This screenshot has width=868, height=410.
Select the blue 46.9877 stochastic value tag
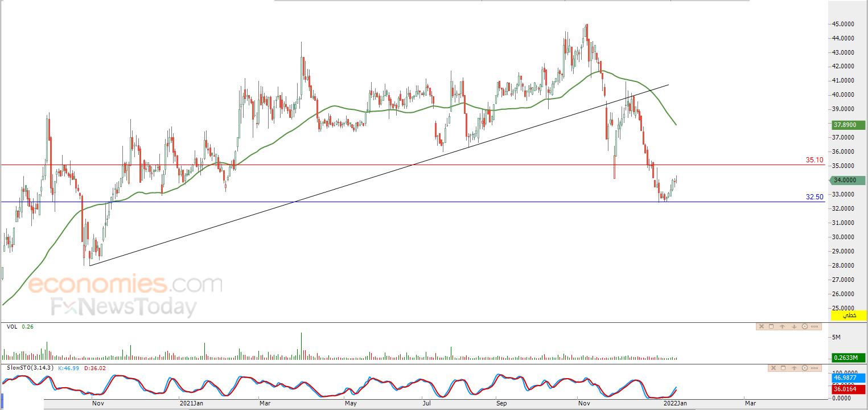pyautogui.click(x=849, y=378)
